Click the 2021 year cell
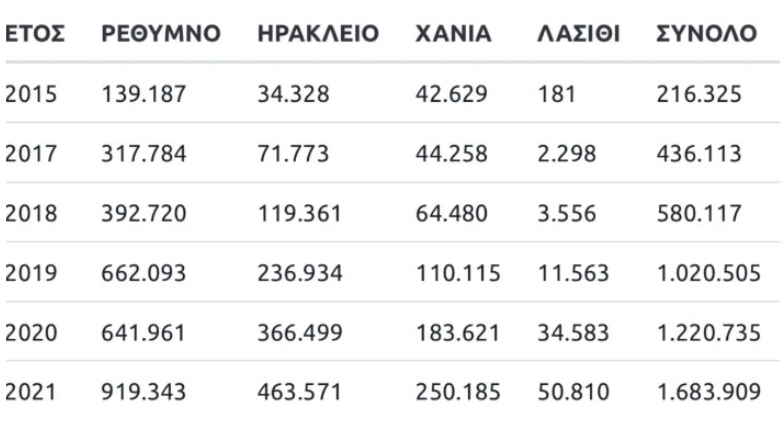 pos(31,392)
